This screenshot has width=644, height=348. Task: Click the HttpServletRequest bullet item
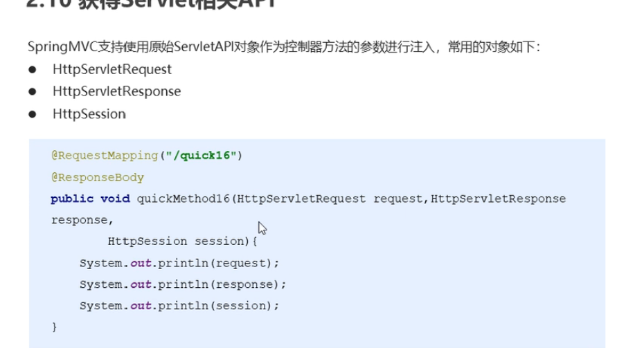(x=111, y=69)
